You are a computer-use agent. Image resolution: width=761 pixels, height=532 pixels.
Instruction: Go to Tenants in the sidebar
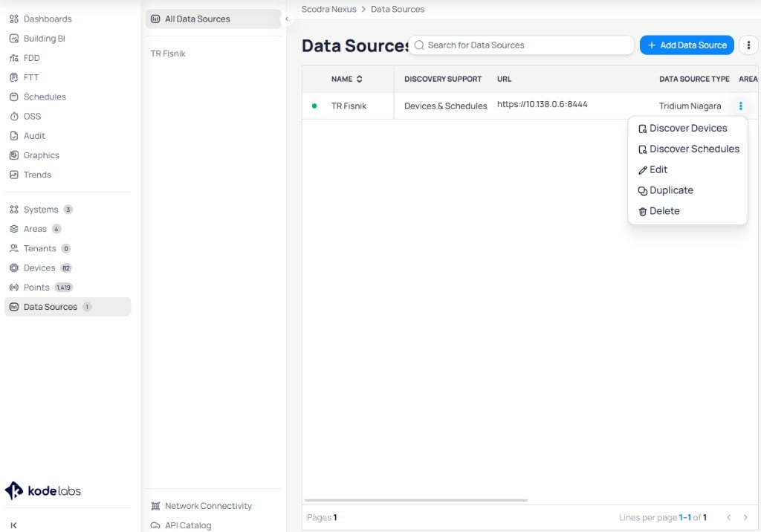tap(40, 248)
